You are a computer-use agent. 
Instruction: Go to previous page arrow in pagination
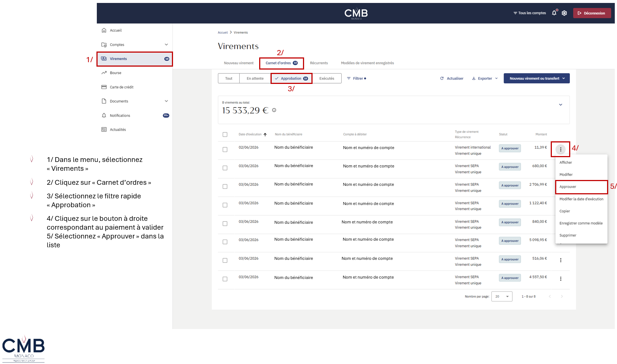pyautogui.click(x=550, y=296)
